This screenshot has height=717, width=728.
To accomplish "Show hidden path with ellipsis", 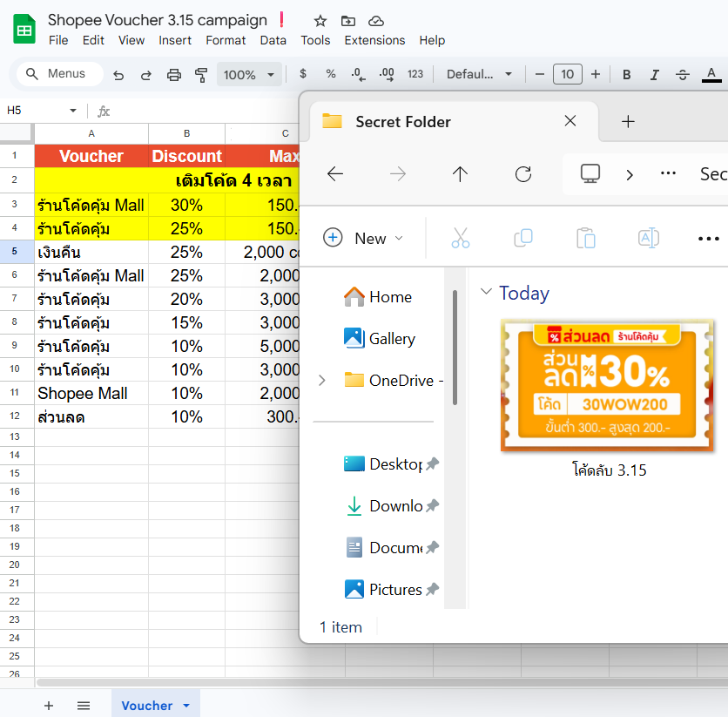I will pos(668,173).
